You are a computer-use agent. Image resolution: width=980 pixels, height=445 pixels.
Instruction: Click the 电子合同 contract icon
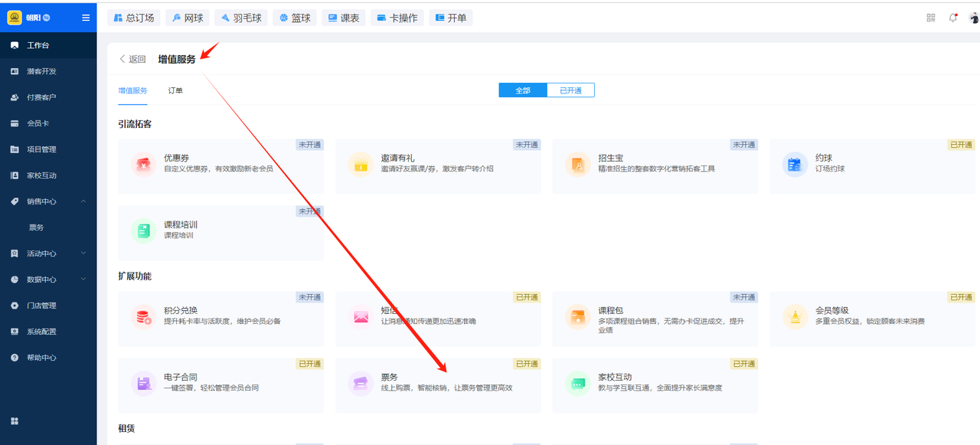point(143,383)
